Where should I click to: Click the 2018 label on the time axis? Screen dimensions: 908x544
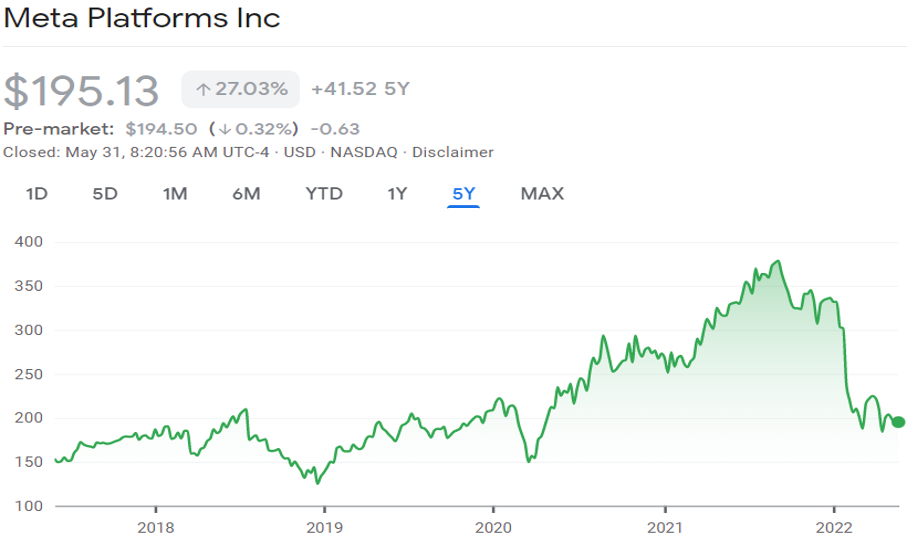155,527
